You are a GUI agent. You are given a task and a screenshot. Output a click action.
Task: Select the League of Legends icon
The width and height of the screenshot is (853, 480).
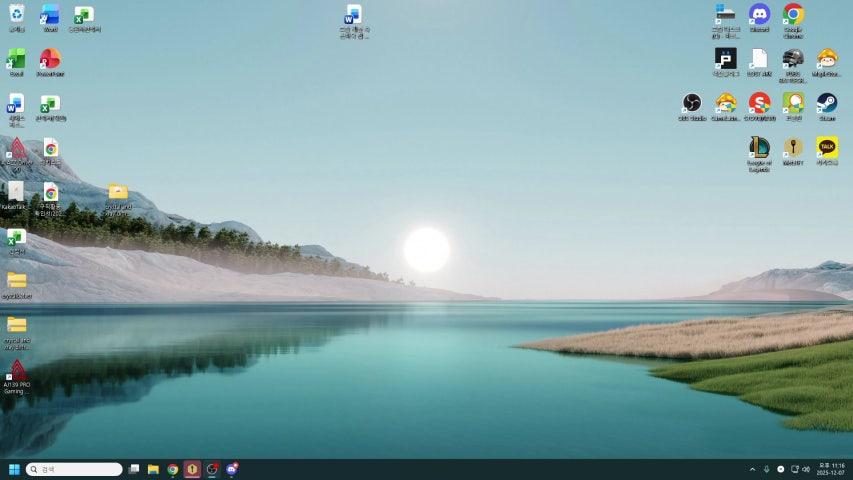(x=759, y=148)
